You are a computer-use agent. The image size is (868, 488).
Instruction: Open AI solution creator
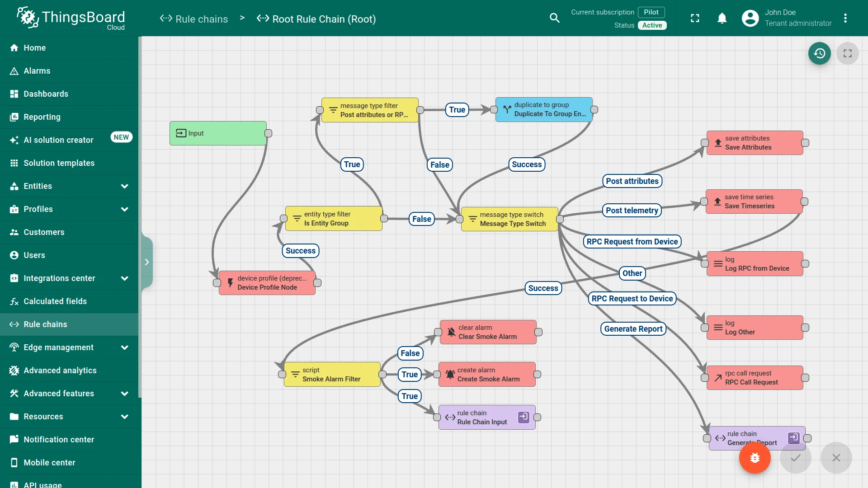69,140
